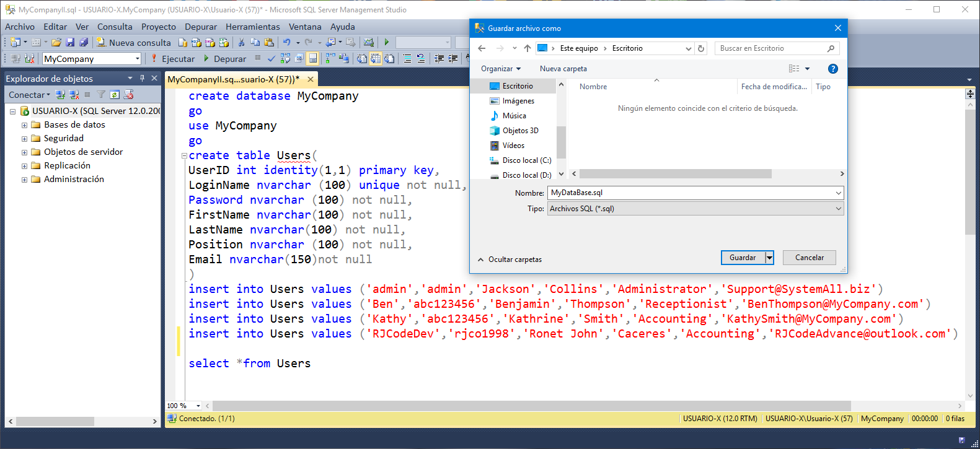
Task: Open the MyCompany database dropdown
Action: (138, 59)
